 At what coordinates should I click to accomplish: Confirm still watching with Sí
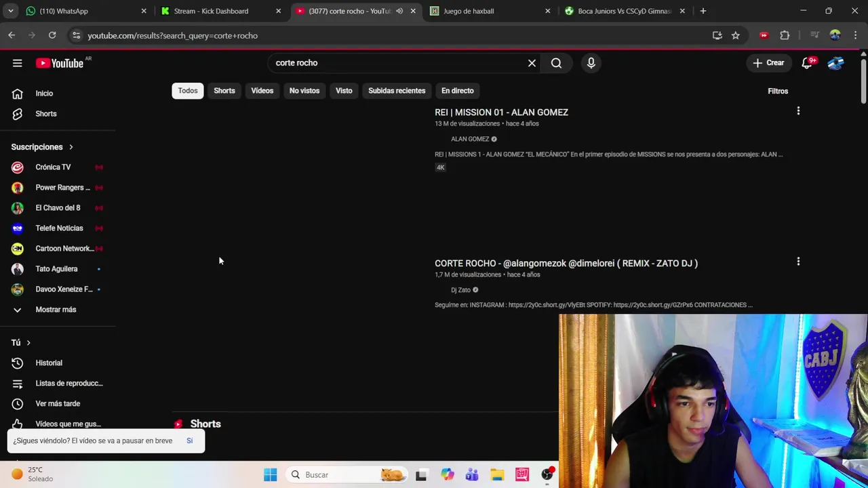tap(190, 441)
